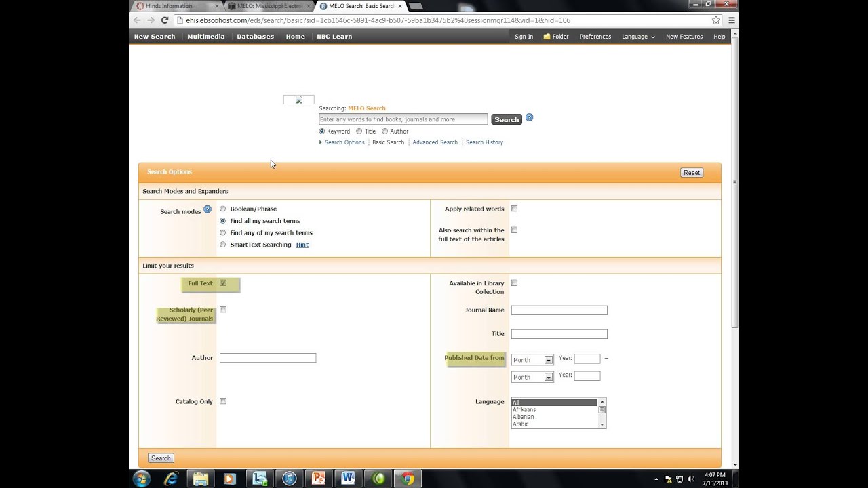The image size is (868, 488).
Task: Choose the Boolean/Phrase search mode
Action: point(222,209)
